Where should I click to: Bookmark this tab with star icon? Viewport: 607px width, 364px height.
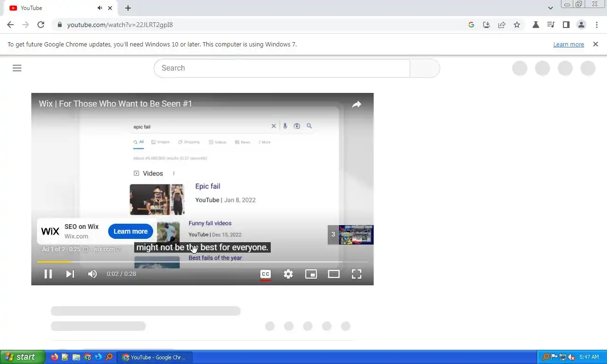[517, 25]
